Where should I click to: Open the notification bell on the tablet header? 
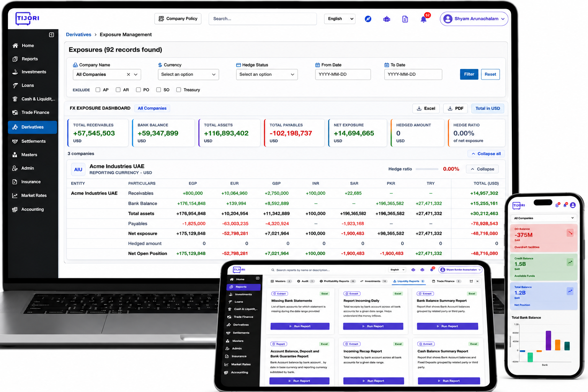(432, 269)
